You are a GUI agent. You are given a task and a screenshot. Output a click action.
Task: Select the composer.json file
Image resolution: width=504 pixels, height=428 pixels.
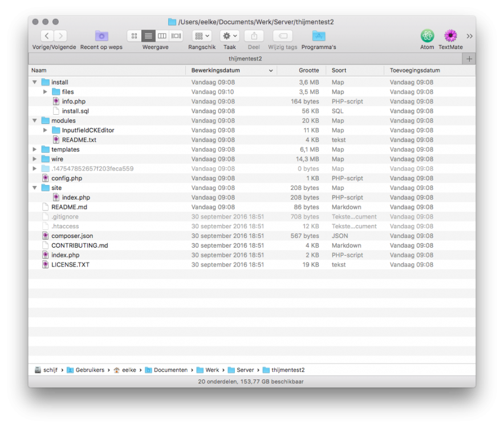point(72,236)
